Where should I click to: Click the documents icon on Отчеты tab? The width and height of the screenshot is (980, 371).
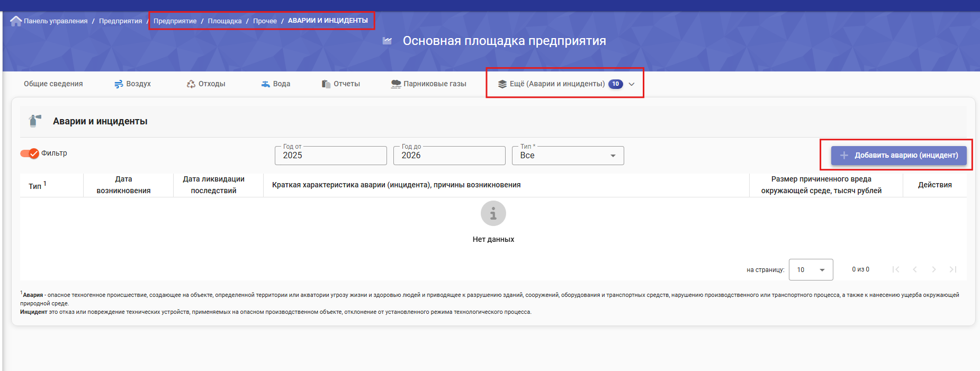326,84
